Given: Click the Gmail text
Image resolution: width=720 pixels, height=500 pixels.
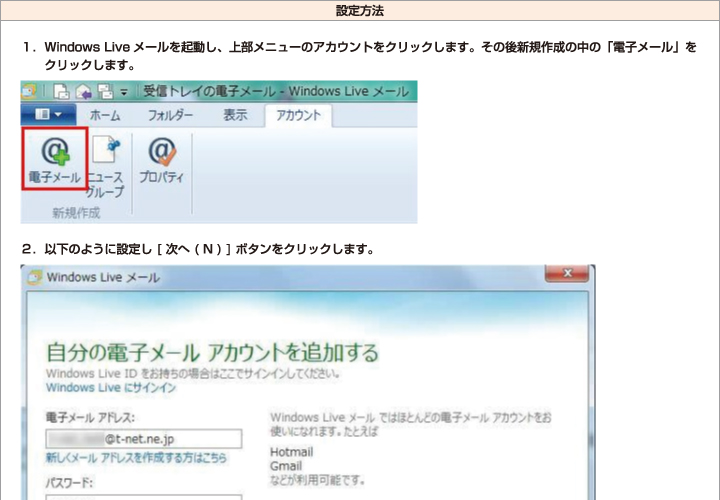Looking at the screenshot, I should [x=286, y=466].
